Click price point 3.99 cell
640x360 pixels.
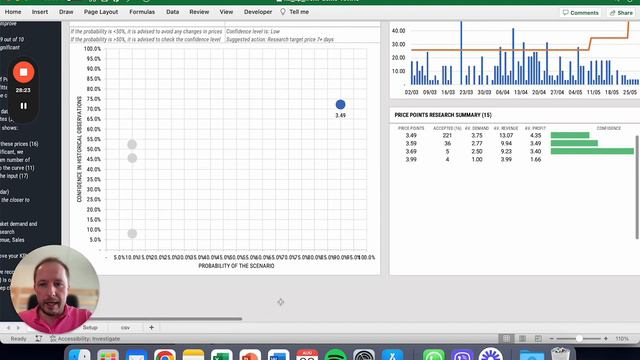pyautogui.click(x=411, y=160)
